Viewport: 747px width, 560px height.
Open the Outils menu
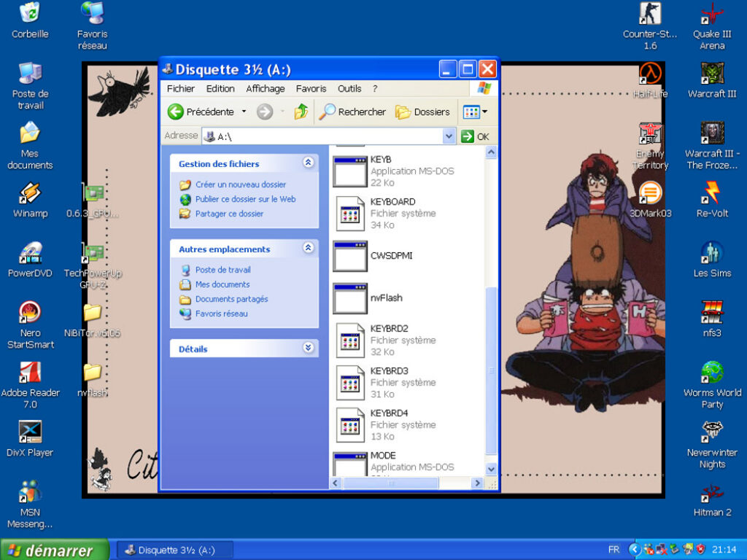[x=349, y=88]
